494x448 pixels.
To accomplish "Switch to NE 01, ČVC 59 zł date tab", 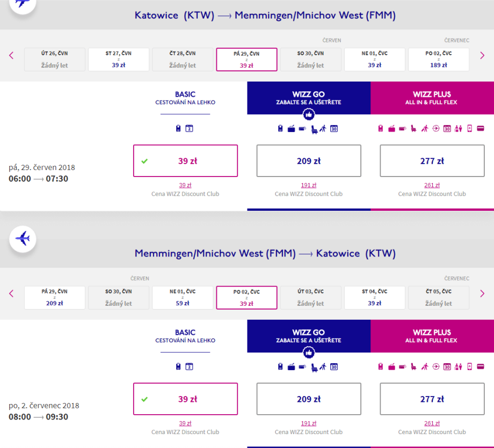I will pos(183,298).
